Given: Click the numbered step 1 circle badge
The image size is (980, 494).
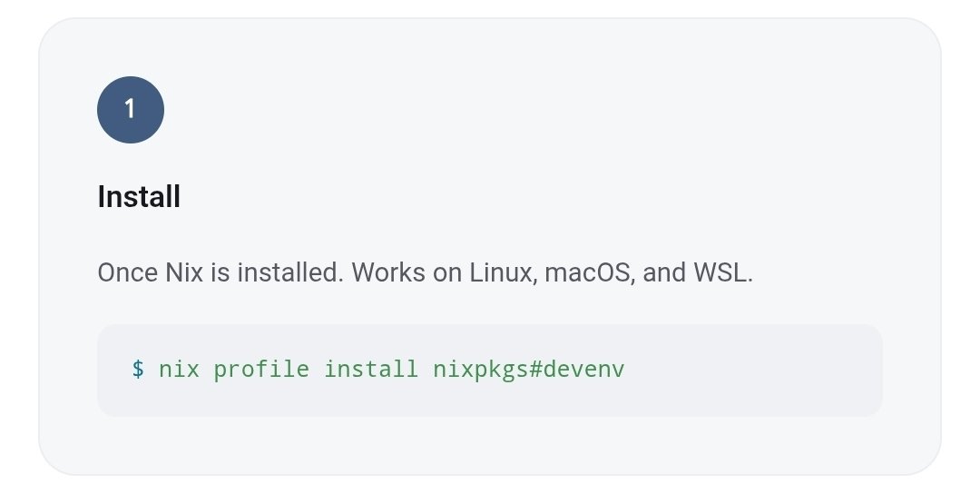Looking at the screenshot, I should point(131,110).
